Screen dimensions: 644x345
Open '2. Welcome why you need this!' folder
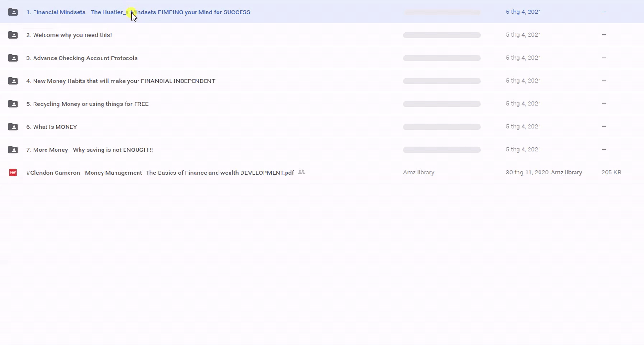(69, 35)
